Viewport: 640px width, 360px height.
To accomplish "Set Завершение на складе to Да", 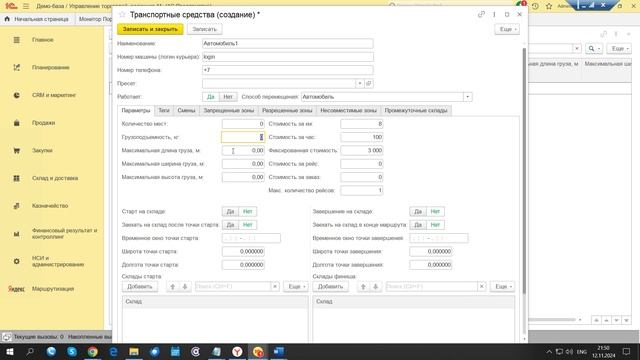I will tap(418, 212).
